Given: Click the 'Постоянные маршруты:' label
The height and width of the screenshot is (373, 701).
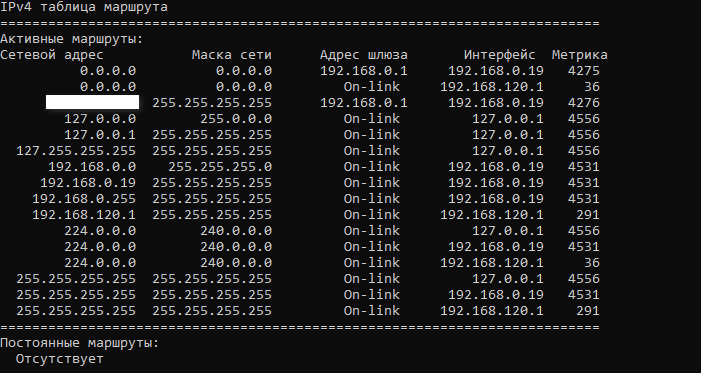Looking at the screenshot, I should tap(80, 343).
